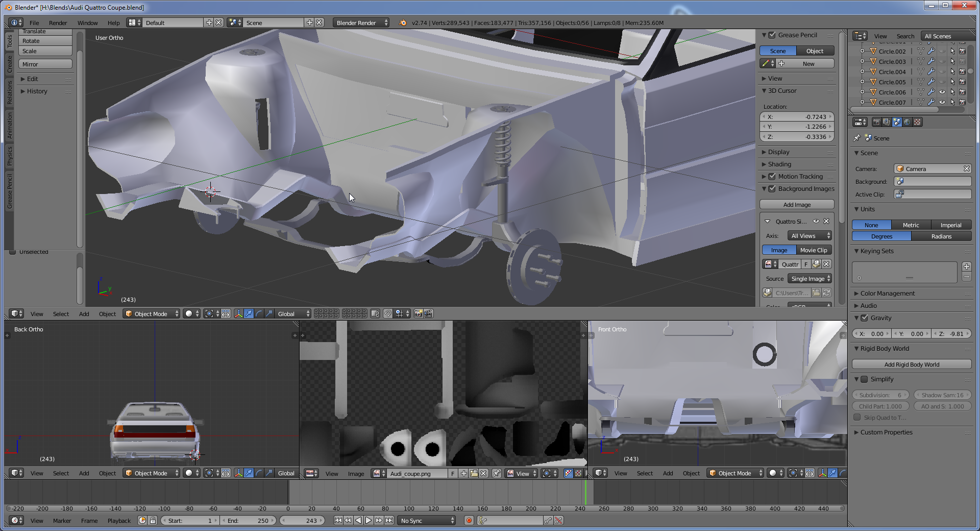Click the timeline lock time to editors icon

(x=153, y=521)
